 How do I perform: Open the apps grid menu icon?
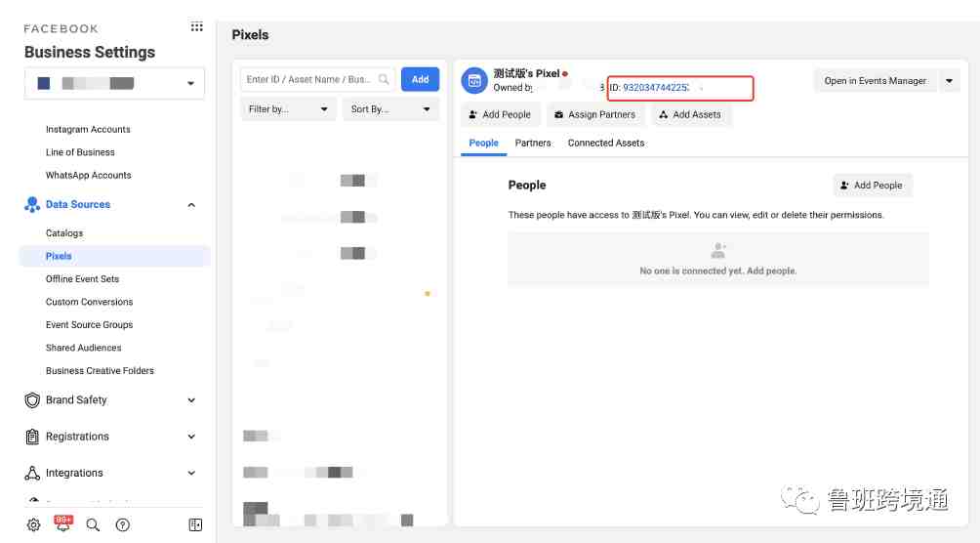click(x=197, y=27)
